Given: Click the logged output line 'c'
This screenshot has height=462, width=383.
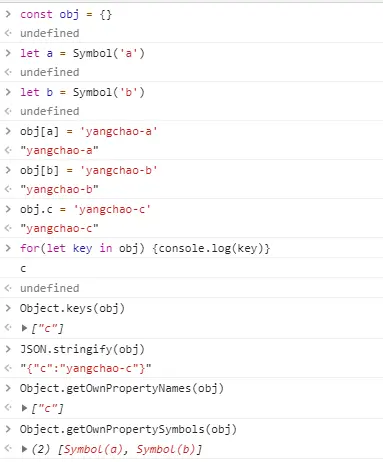Looking at the screenshot, I should point(23,268).
